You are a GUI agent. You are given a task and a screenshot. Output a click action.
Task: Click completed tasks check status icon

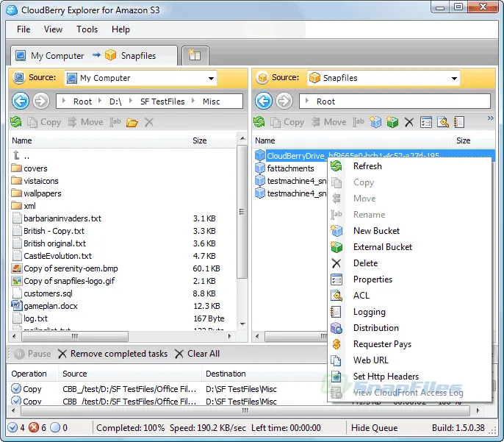tap(12, 427)
